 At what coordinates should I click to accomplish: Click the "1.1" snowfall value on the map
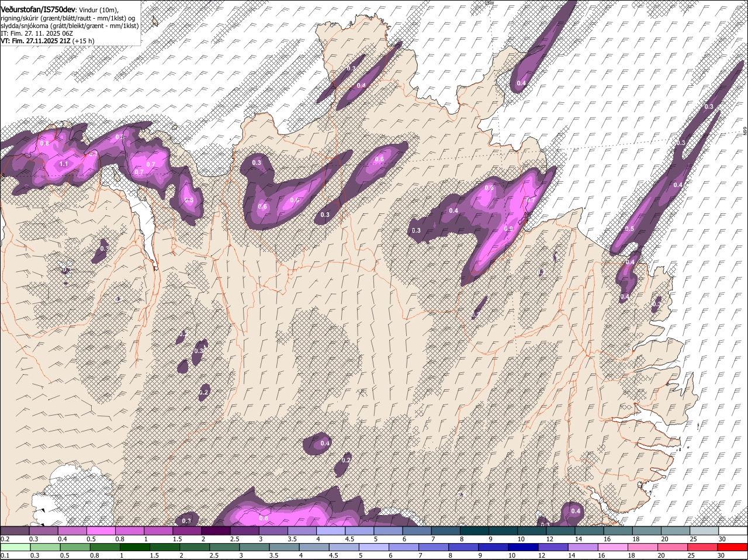click(64, 164)
